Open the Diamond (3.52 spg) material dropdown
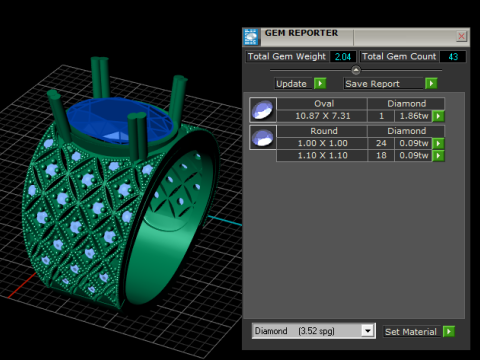 [368, 331]
